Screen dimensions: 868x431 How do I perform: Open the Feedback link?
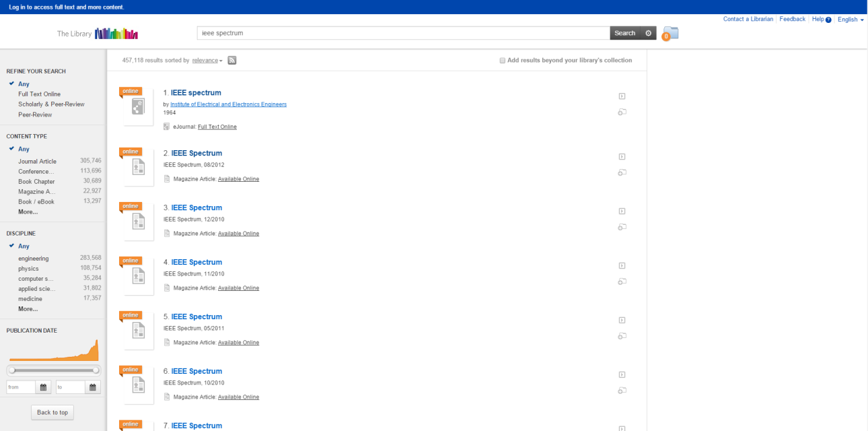point(793,20)
